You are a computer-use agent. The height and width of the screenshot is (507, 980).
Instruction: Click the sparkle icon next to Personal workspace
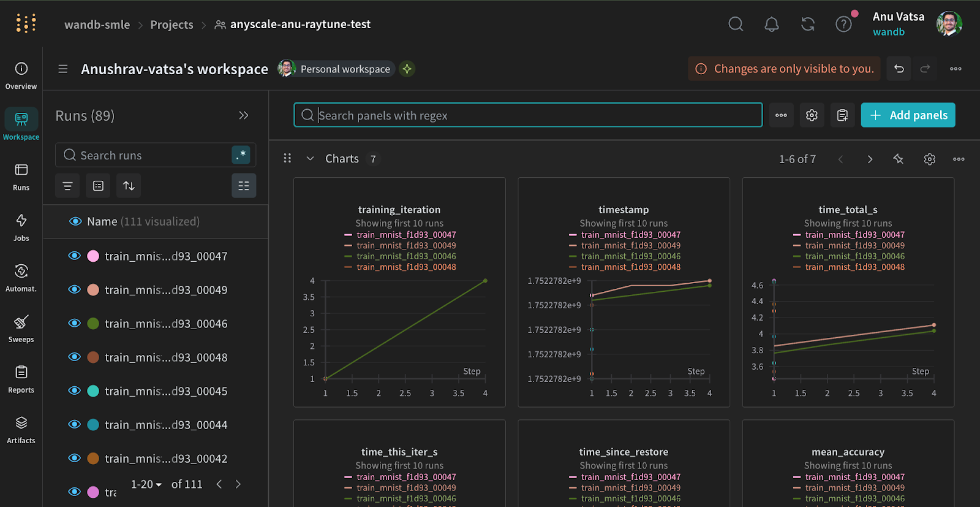407,69
